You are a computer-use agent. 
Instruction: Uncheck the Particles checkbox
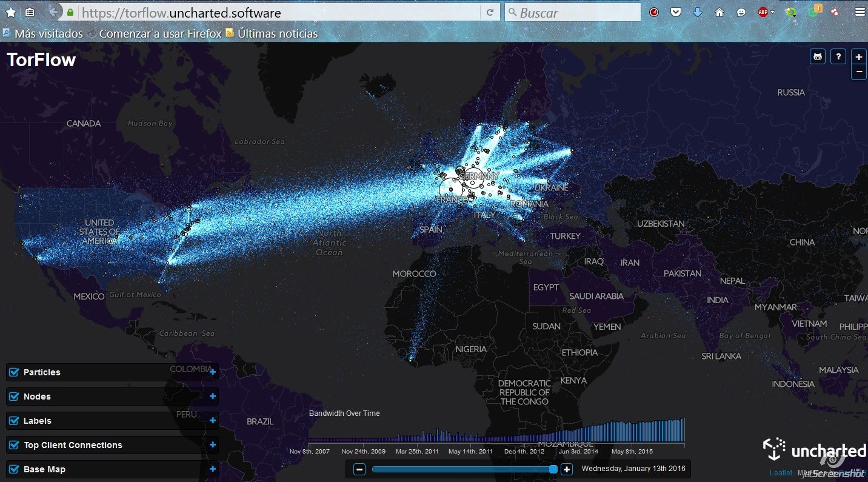pyautogui.click(x=15, y=372)
